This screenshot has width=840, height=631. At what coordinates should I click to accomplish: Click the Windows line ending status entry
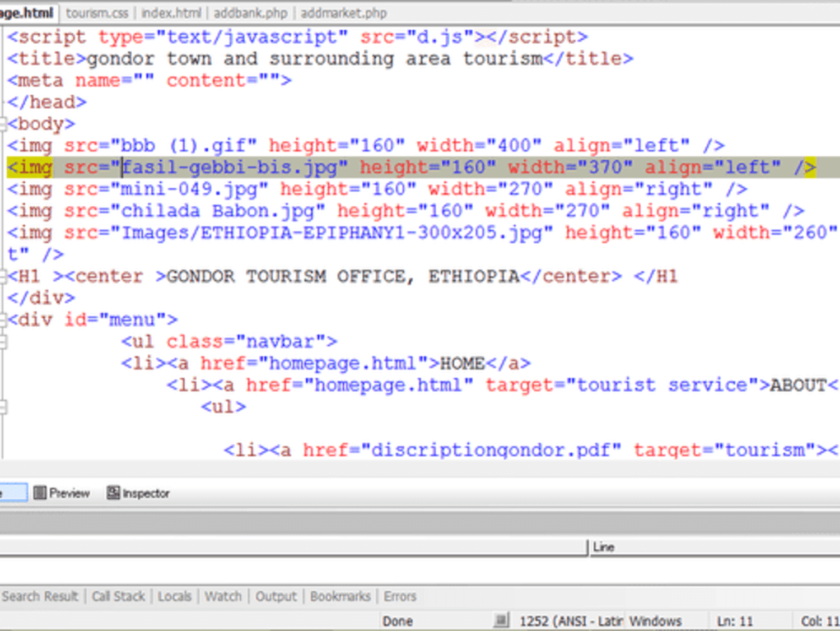(655, 621)
